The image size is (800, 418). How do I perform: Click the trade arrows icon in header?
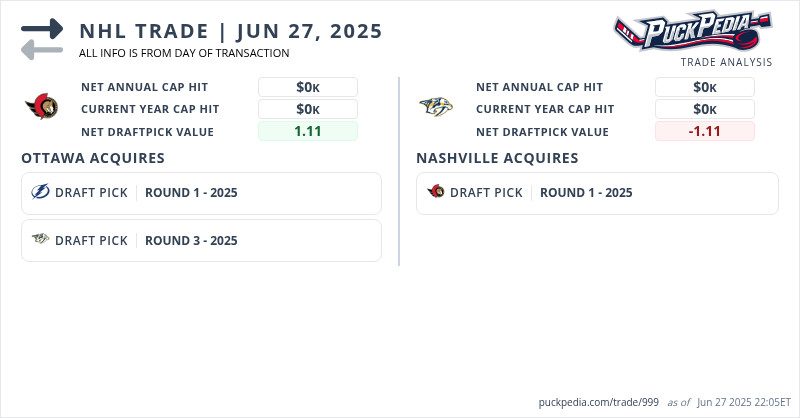click(42, 40)
